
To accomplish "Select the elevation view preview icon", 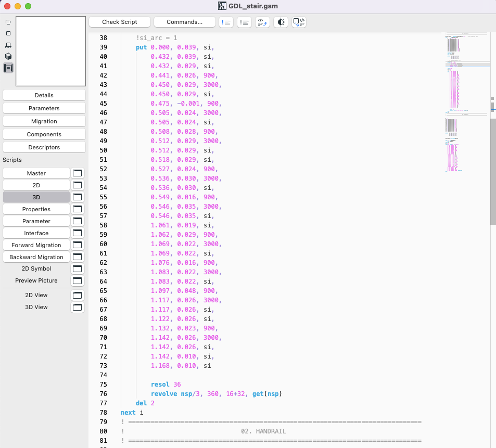I will [x=8, y=45].
